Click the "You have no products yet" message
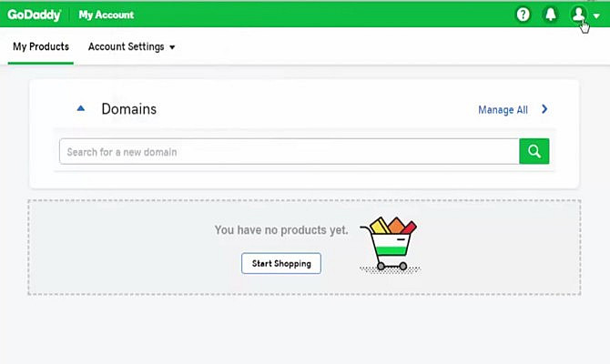610x364 pixels. (280, 230)
